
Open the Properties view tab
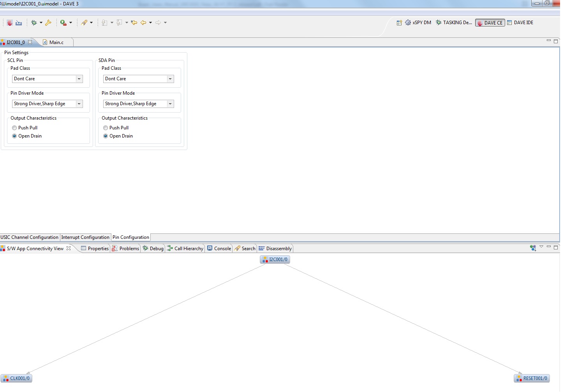point(95,249)
